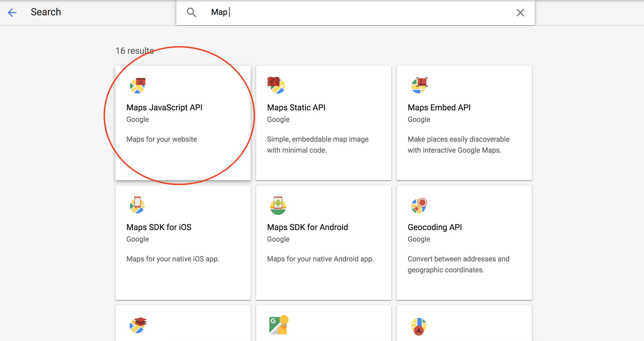This screenshot has width=644, height=341.
Task: Click the green G map pin icon
Action: pos(279,325)
